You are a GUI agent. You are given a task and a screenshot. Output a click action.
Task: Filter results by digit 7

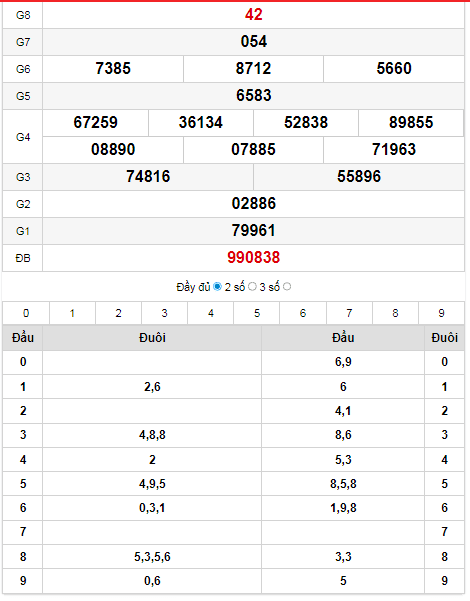tap(349, 313)
